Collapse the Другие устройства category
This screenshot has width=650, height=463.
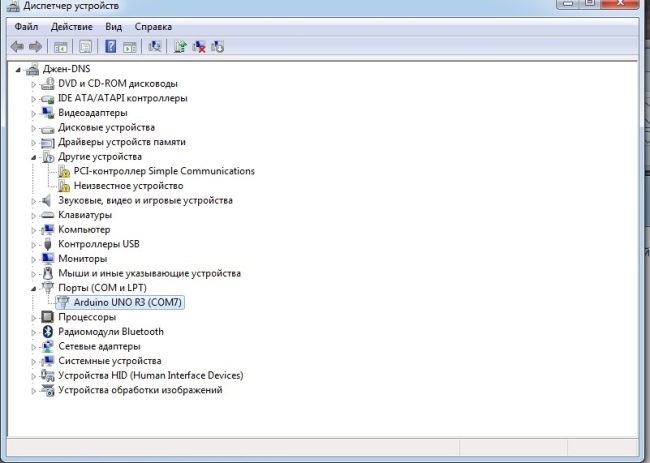point(33,157)
